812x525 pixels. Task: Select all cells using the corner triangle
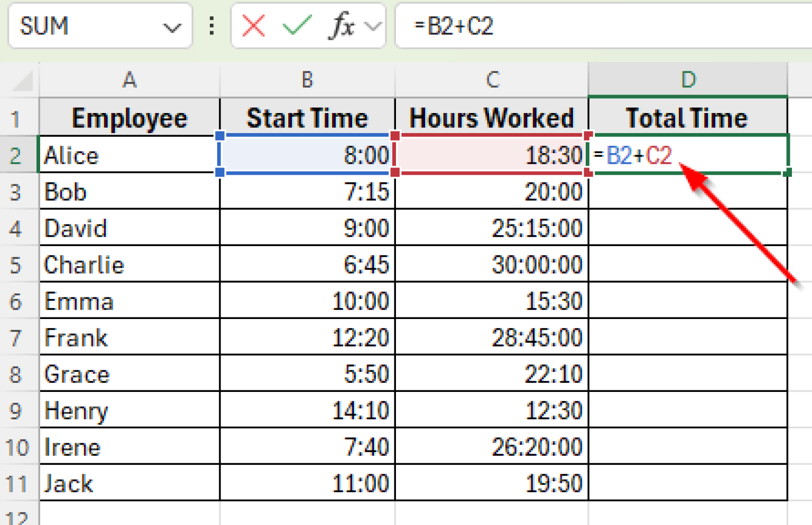(19, 80)
